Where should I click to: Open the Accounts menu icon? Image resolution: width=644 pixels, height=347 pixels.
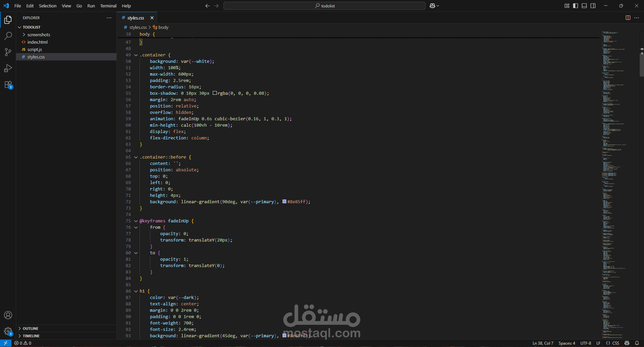click(x=8, y=315)
